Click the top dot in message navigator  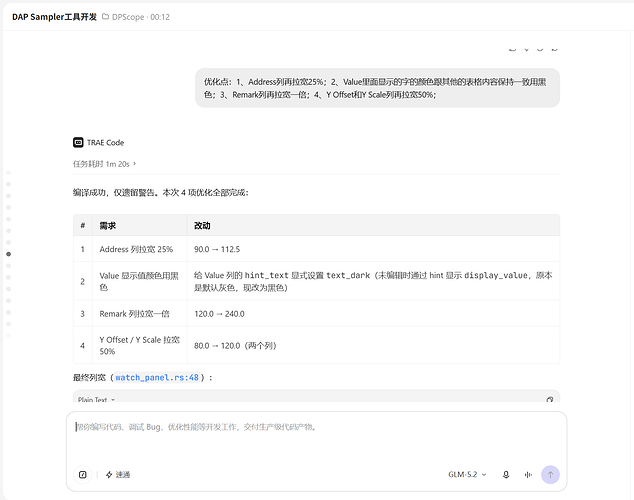point(8,173)
